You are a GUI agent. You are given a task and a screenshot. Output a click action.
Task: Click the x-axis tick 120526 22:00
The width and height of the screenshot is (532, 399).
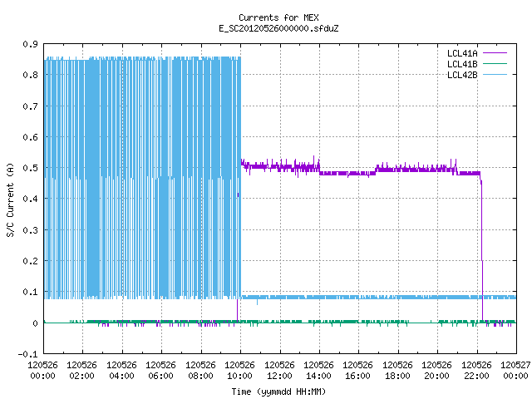476,371
